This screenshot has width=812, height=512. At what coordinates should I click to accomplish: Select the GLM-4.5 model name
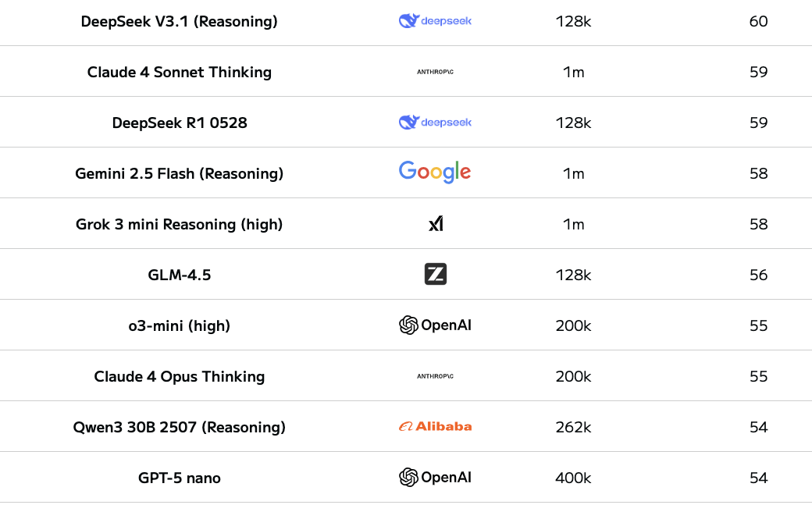click(180, 276)
